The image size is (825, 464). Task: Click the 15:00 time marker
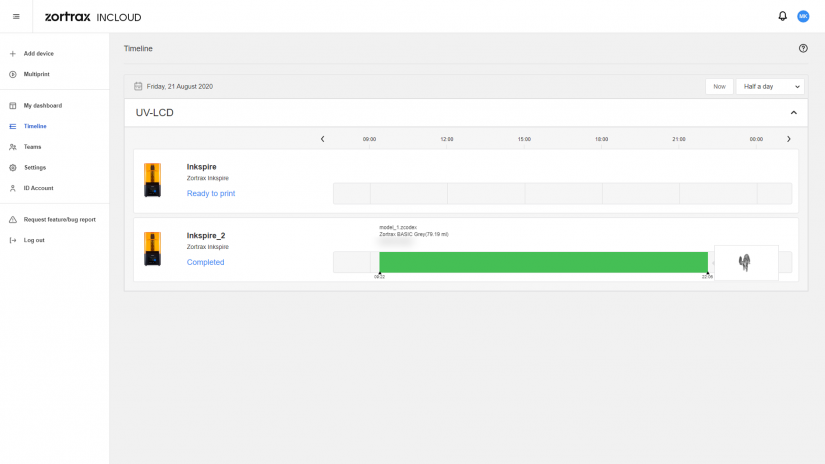tap(524, 139)
